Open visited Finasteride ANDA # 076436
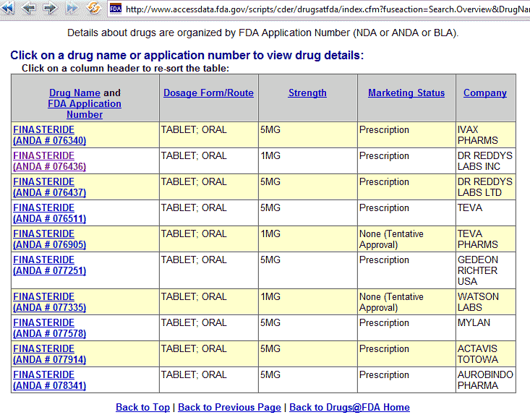This screenshot has width=530, height=420. point(50,160)
